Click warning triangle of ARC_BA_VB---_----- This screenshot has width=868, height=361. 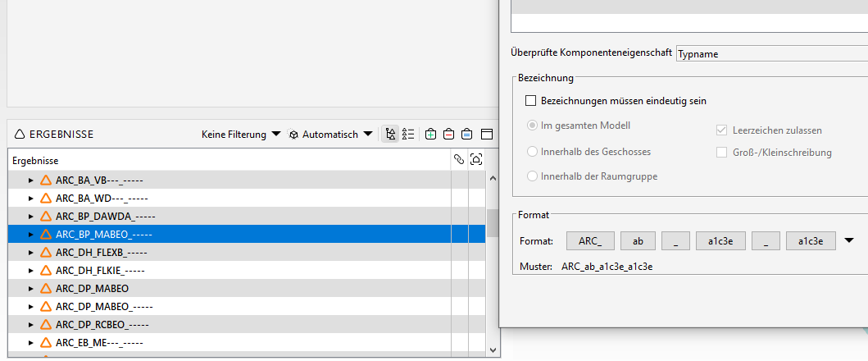click(46, 180)
